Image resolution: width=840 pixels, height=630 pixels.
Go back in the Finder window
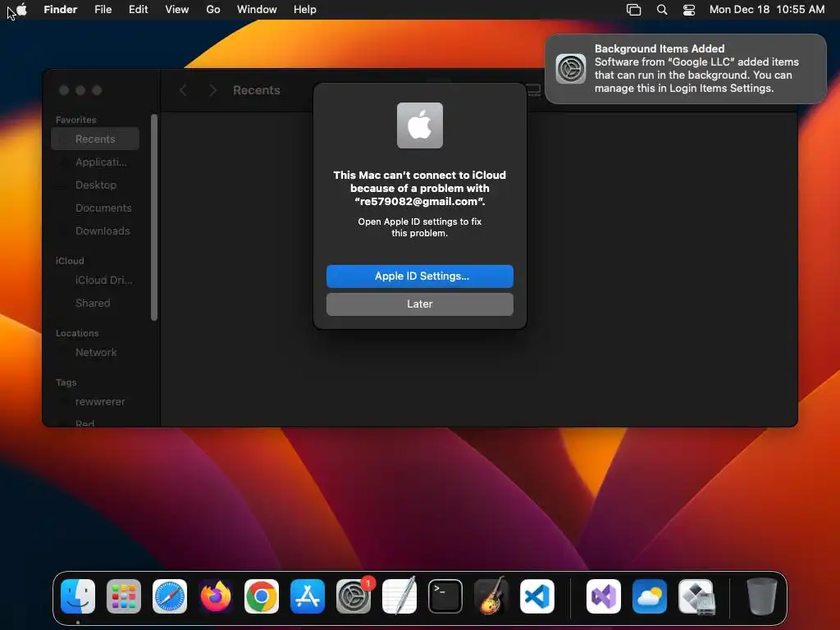coord(183,90)
